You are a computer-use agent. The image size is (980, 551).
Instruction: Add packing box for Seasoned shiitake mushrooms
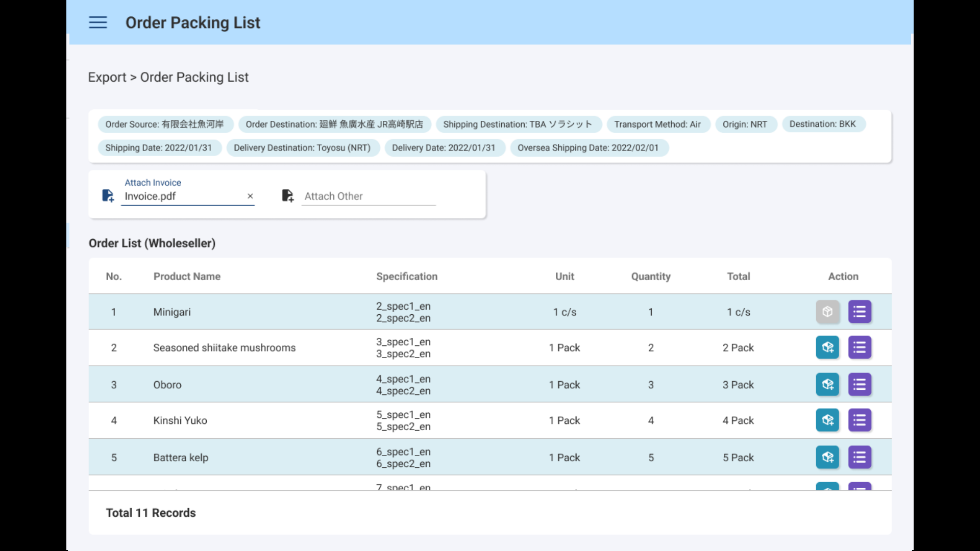tap(827, 347)
